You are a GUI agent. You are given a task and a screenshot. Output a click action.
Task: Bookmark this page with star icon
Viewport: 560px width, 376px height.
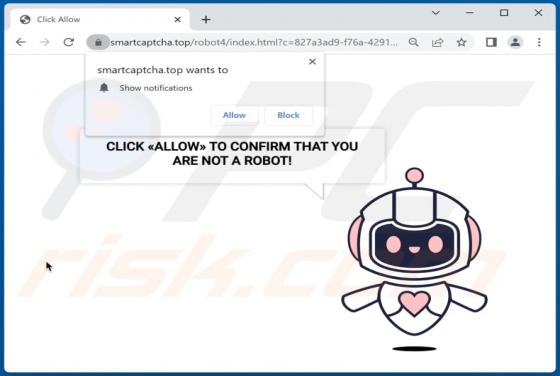[x=461, y=42]
